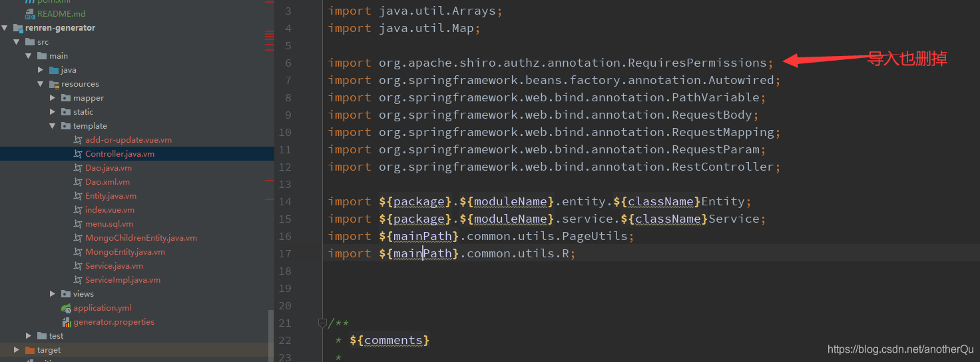Click the RestController import line
This screenshot has width=980, height=362.
(x=554, y=167)
